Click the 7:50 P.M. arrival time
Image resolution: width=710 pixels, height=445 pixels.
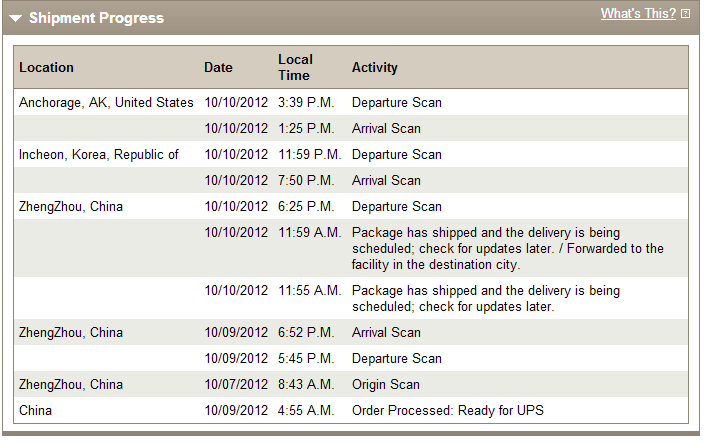(x=306, y=180)
